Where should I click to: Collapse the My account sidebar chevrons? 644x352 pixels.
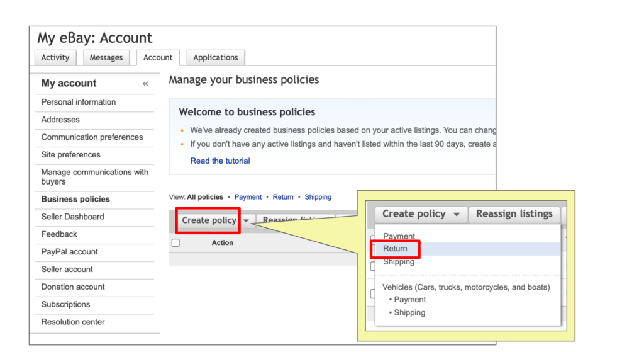pyautogui.click(x=145, y=84)
